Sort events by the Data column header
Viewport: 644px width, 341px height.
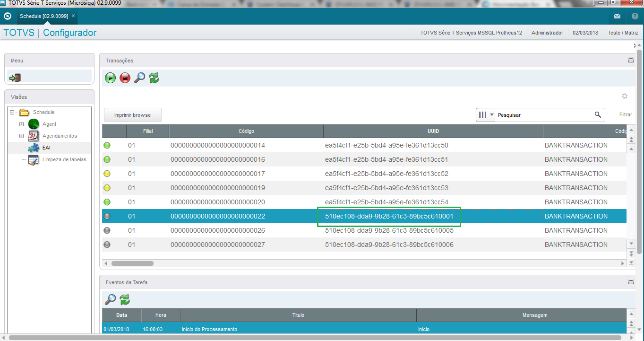[x=121, y=315]
